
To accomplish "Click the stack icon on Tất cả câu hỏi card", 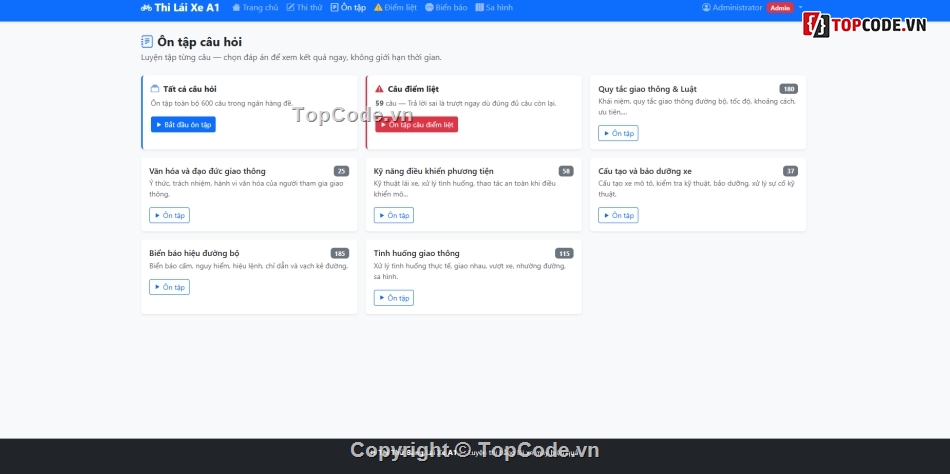I will (155, 89).
